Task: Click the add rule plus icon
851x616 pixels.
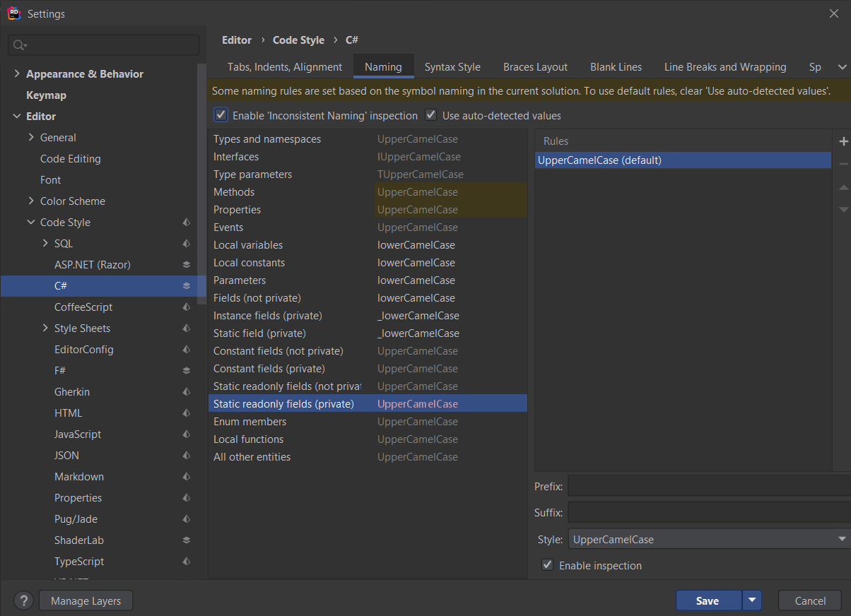Action: click(x=843, y=141)
